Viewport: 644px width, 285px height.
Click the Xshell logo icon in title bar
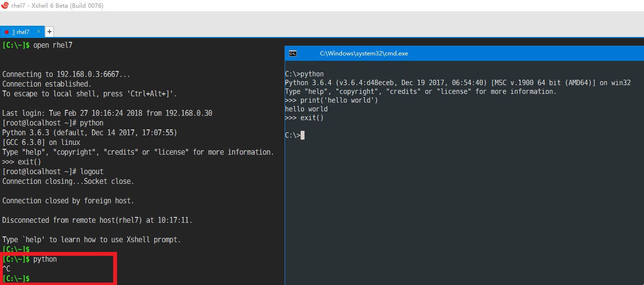click(5, 6)
